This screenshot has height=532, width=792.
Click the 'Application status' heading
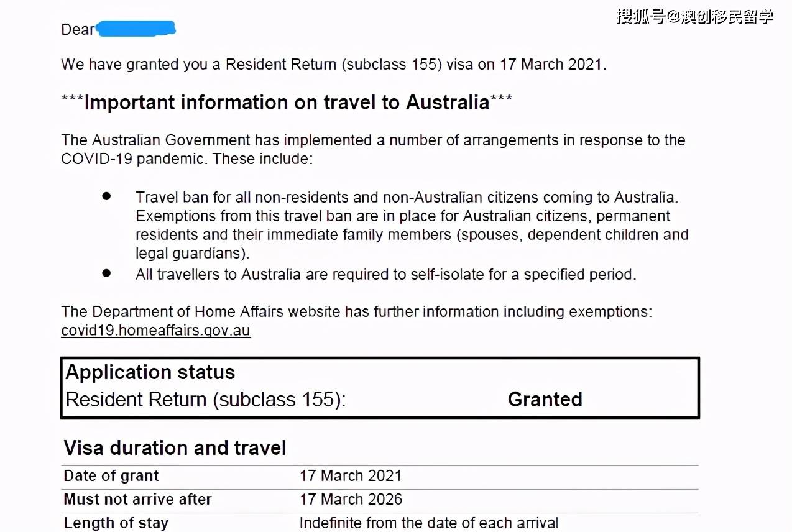[x=150, y=372]
